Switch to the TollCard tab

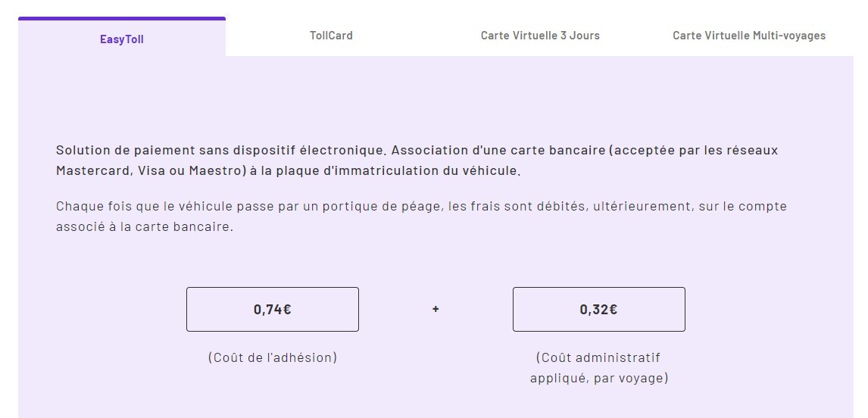[x=331, y=36]
